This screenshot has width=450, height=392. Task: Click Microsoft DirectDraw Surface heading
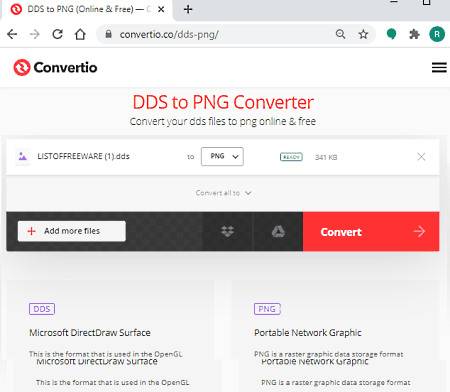click(x=90, y=333)
